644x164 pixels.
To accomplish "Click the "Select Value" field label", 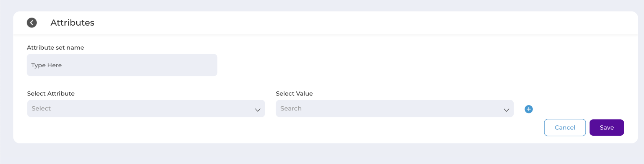I will point(294,94).
